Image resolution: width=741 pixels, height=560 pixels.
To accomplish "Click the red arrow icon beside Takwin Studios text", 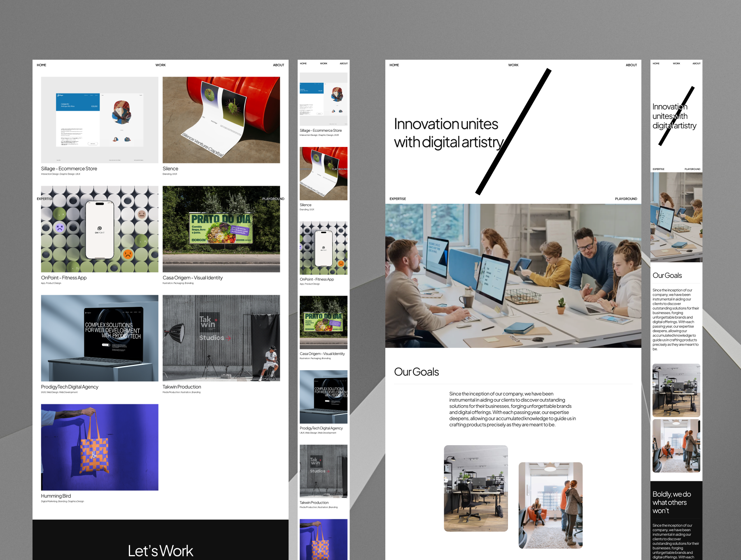I will pyautogui.click(x=228, y=337).
